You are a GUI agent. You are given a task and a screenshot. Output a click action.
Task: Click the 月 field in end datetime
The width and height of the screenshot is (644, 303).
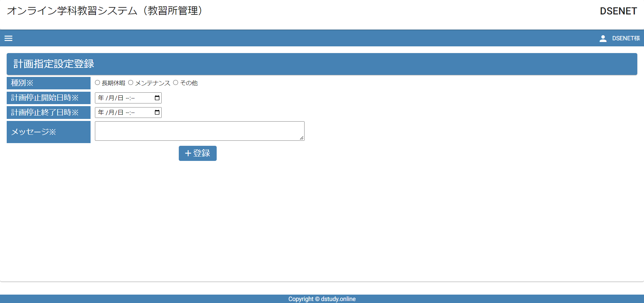coord(111,113)
